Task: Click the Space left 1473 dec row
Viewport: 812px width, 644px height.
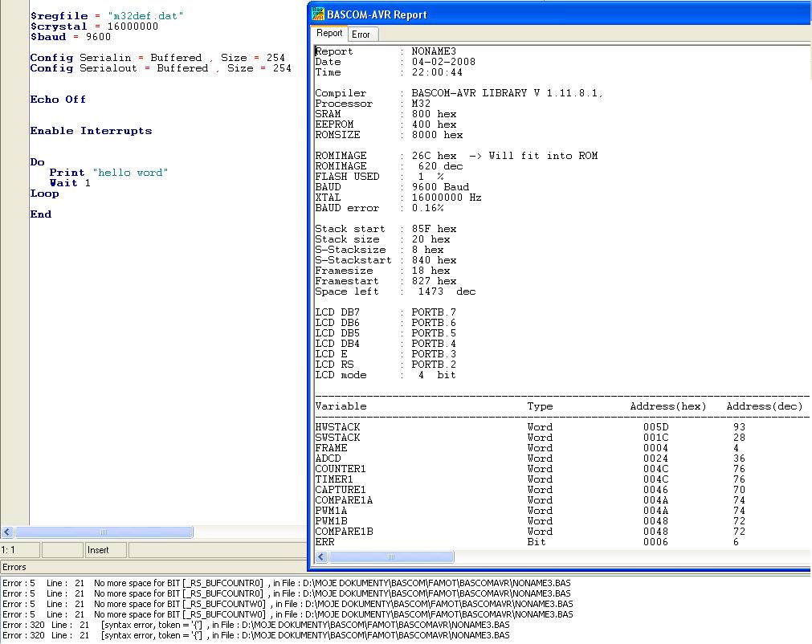Action: 395,291
